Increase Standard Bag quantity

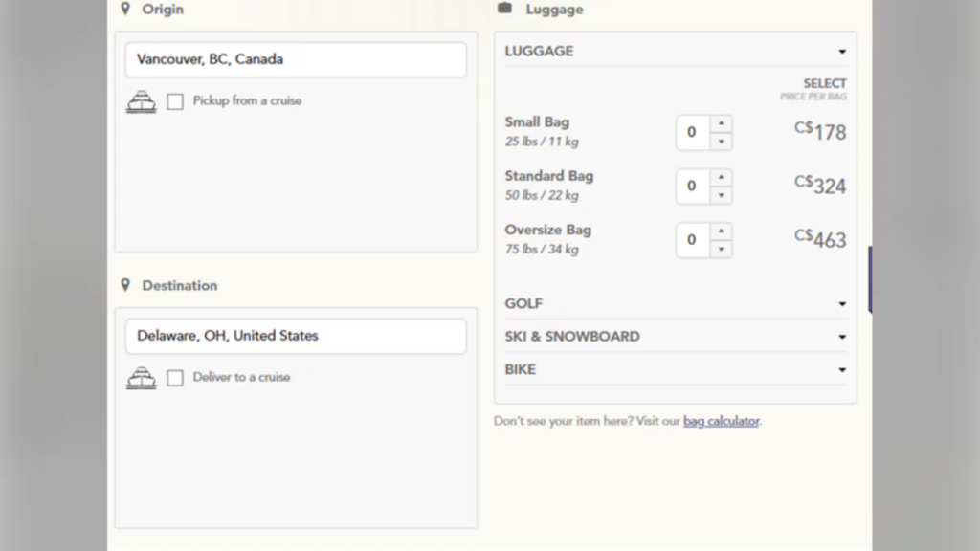(x=721, y=177)
